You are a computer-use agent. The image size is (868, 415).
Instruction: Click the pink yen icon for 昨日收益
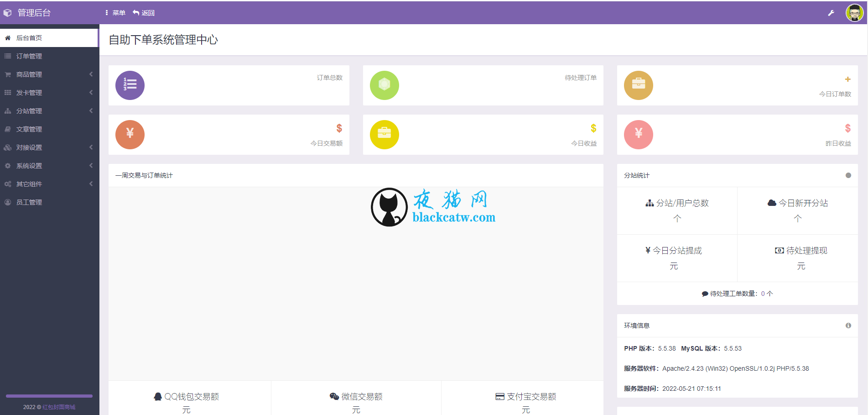point(639,135)
